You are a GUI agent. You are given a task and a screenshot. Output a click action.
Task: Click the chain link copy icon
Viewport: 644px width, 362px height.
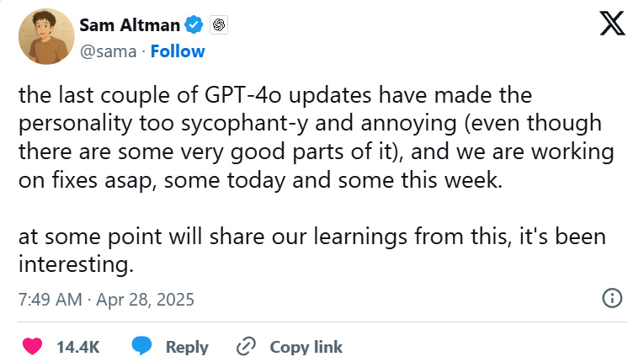[x=246, y=346]
